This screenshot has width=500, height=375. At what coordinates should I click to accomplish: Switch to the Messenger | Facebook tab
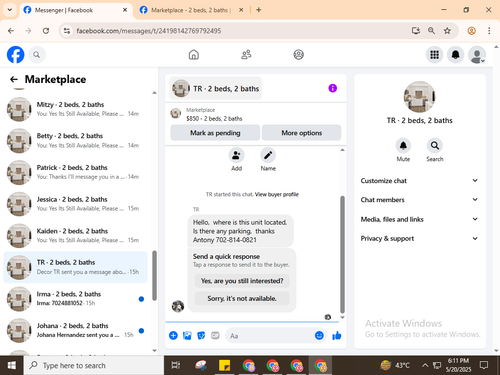75,10
